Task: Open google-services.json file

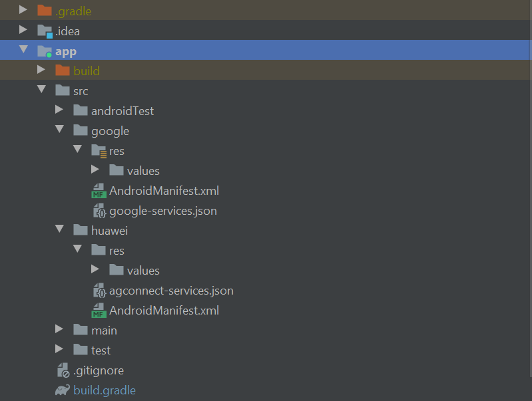Action: point(163,211)
